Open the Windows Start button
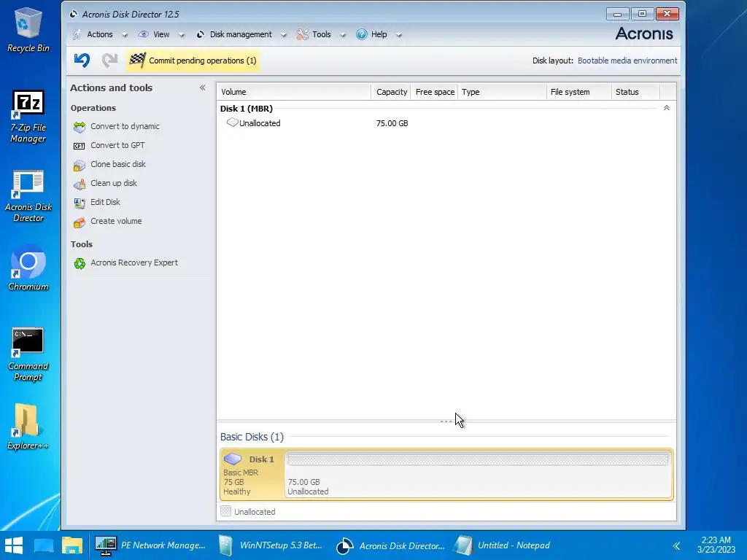This screenshot has width=747, height=560. point(14,545)
